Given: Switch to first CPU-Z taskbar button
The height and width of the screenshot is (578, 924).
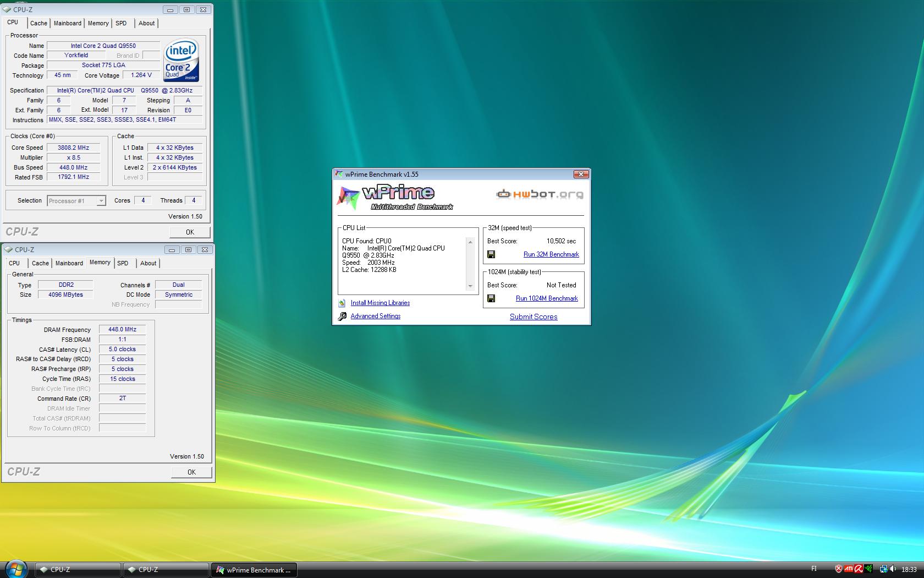Looking at the screenshot, I should click(78, 570).
